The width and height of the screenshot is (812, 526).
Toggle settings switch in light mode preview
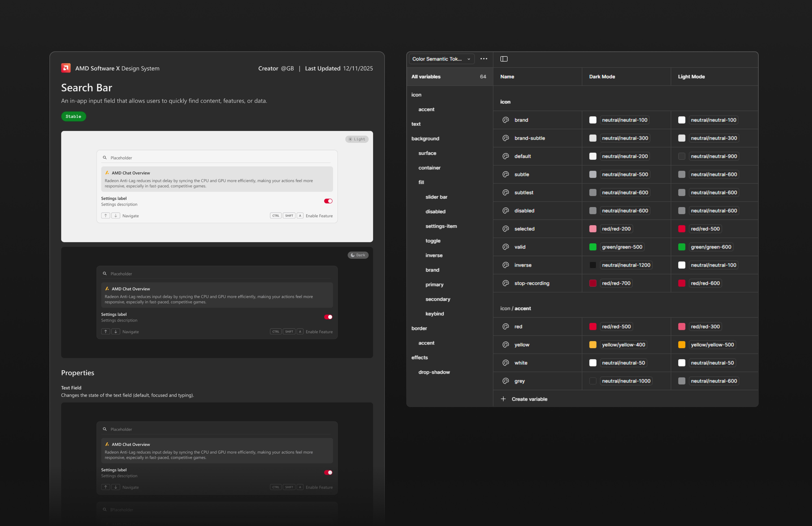tap(328, 201)
